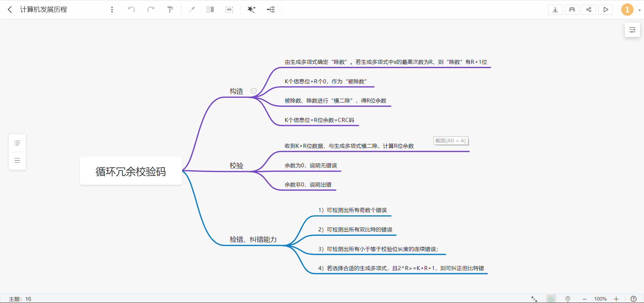Click the dashed boundary frame tool
The height and width of the screenshot is (303, 644).
(229, 9)
